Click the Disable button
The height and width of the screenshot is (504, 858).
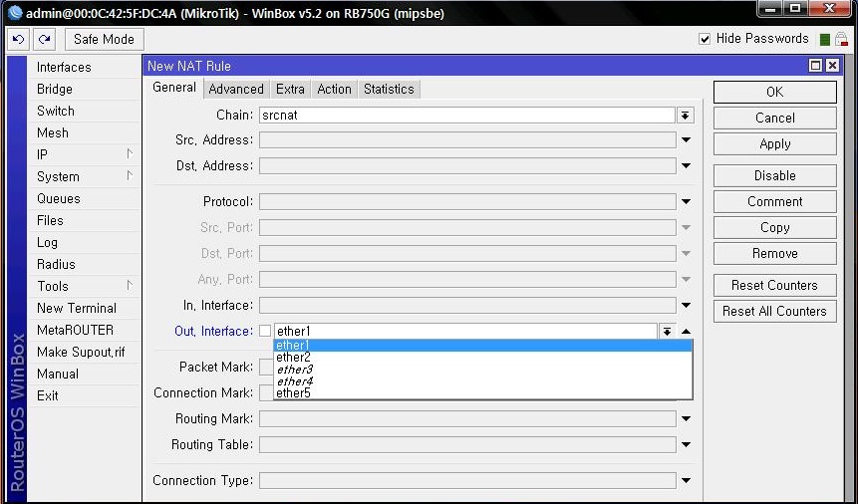[x=775, y=175]
